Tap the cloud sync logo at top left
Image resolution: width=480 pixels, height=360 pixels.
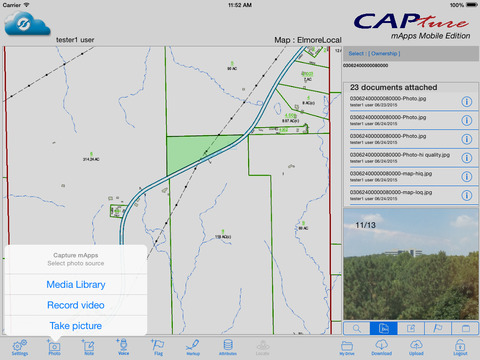[27, 23]
